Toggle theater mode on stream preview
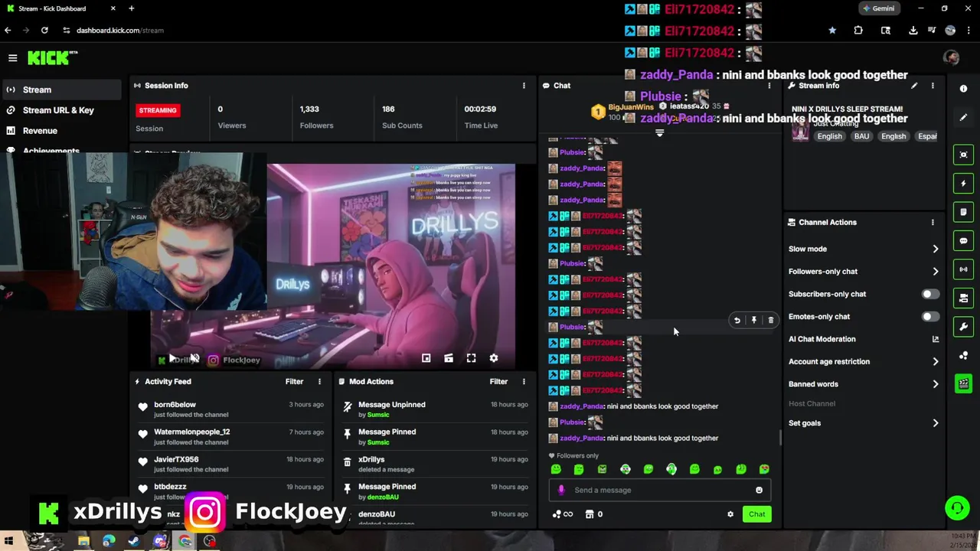Viewport: 980px width, 551px height. tap(449, 358)
